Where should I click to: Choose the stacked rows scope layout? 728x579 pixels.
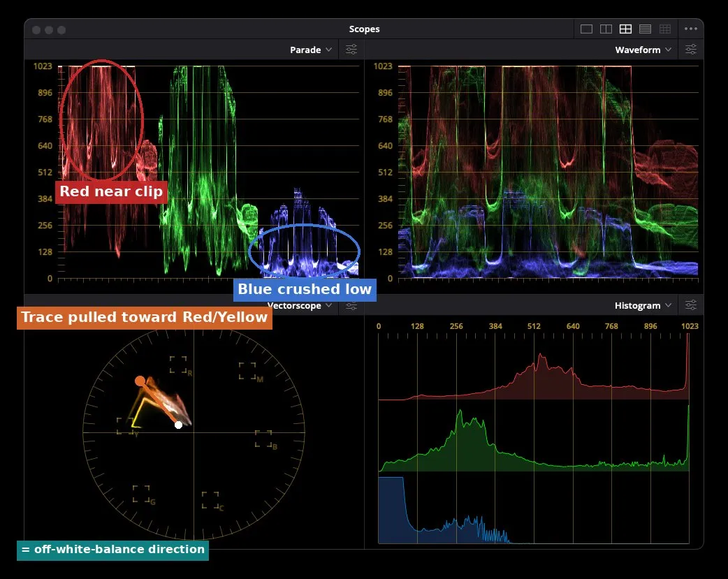(x=645, y=29)
